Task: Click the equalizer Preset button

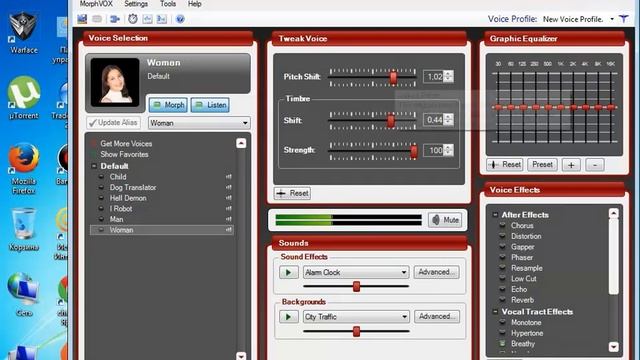Action: click(x=542, y=164)
